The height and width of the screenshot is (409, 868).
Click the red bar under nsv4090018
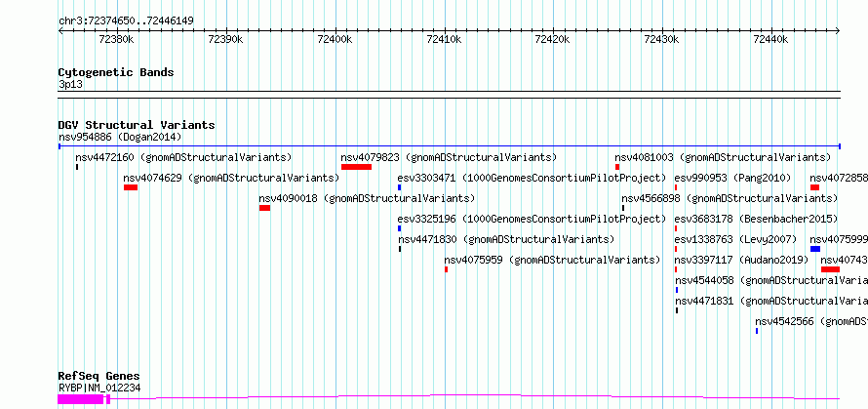coord(264,208)
